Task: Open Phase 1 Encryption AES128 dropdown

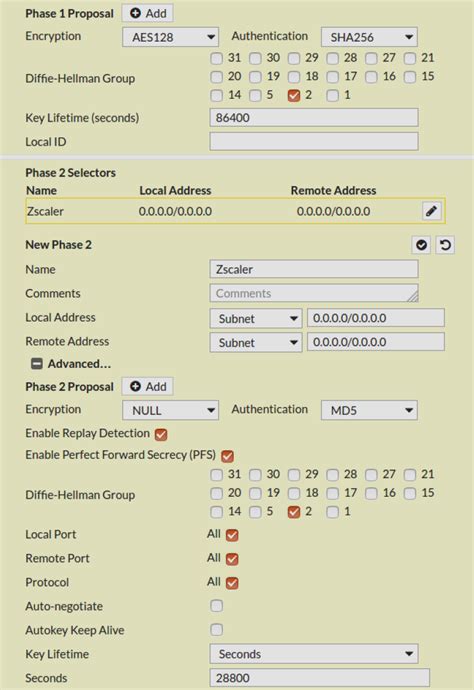Action: pos(170,37)
